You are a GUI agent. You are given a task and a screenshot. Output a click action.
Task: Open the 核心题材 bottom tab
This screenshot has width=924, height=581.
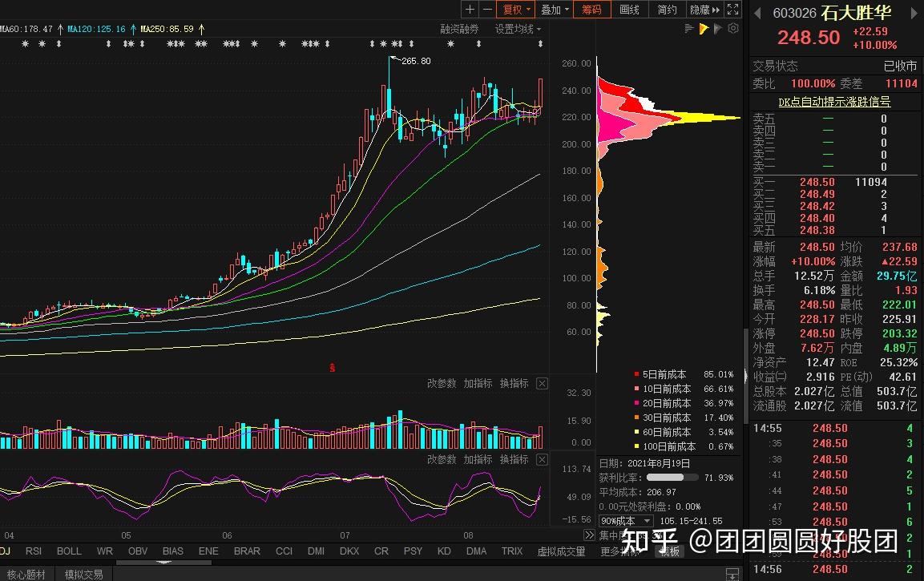[x=26, y=574]
